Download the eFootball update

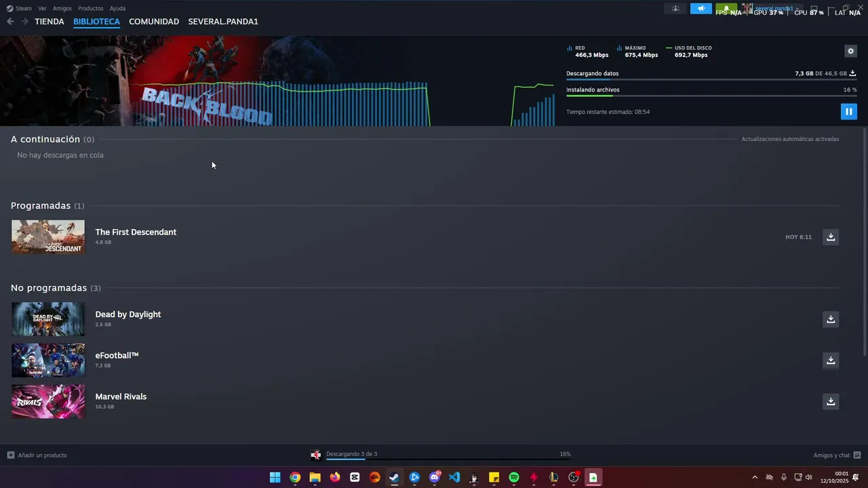[x=830, y=360]
